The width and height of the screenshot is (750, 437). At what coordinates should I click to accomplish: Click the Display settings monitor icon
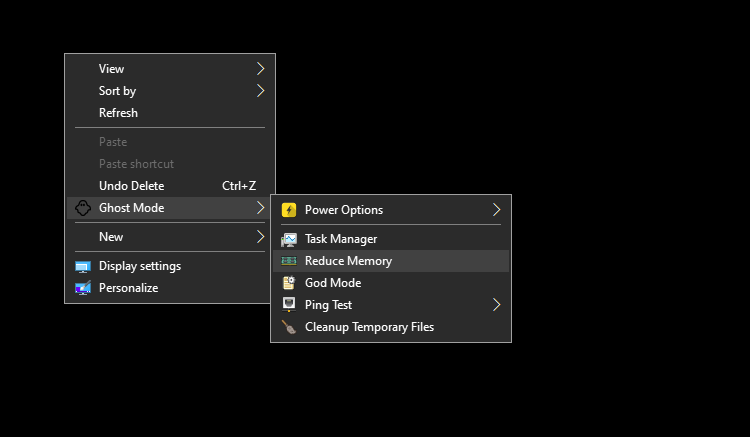[83, 266]
